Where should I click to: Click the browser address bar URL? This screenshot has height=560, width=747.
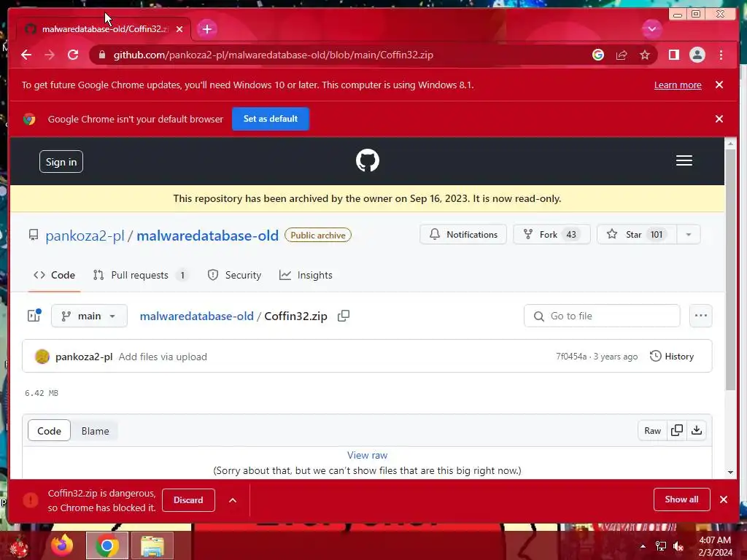coord(273,55)
